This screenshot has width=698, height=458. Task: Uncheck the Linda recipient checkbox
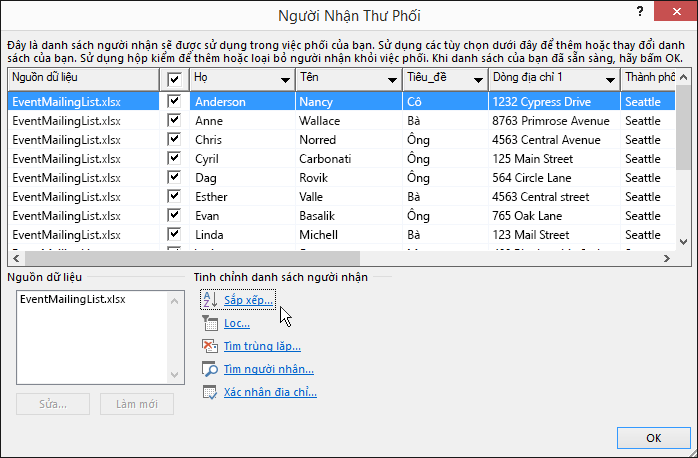[174, 235]
